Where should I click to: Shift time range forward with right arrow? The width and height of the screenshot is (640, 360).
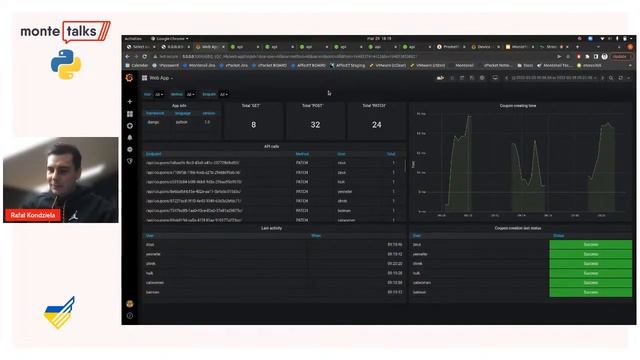click(602, 78)
